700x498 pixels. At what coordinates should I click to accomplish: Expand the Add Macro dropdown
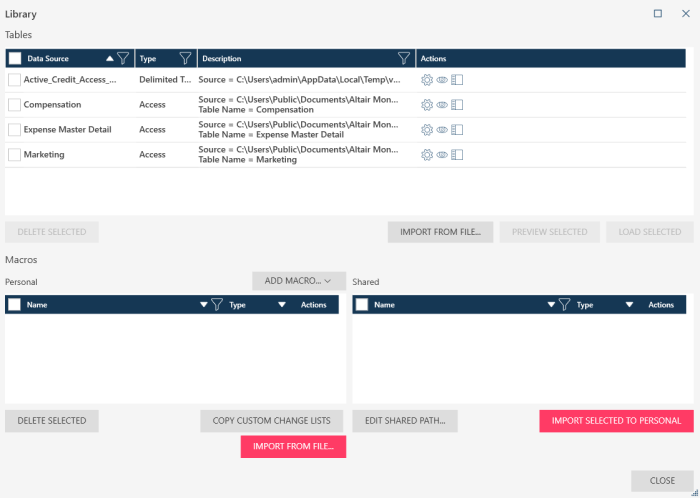(x=299, y=281)
